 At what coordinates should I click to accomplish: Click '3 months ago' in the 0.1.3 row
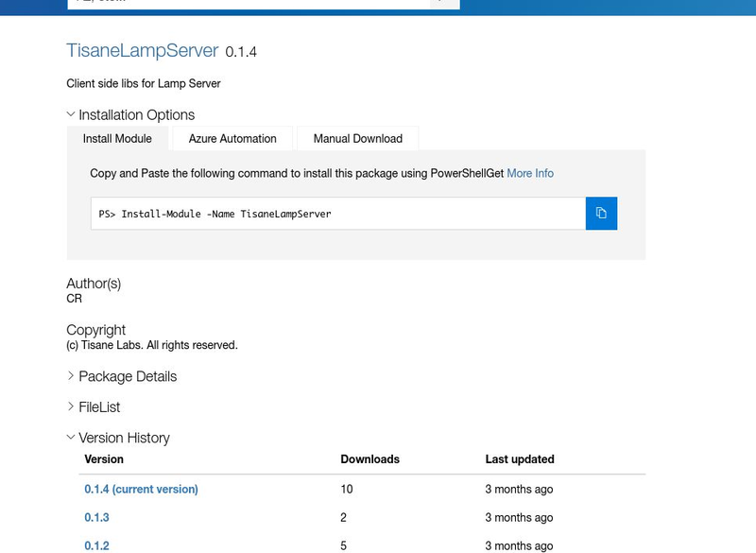pyautogui.click(x=519, y=517)
